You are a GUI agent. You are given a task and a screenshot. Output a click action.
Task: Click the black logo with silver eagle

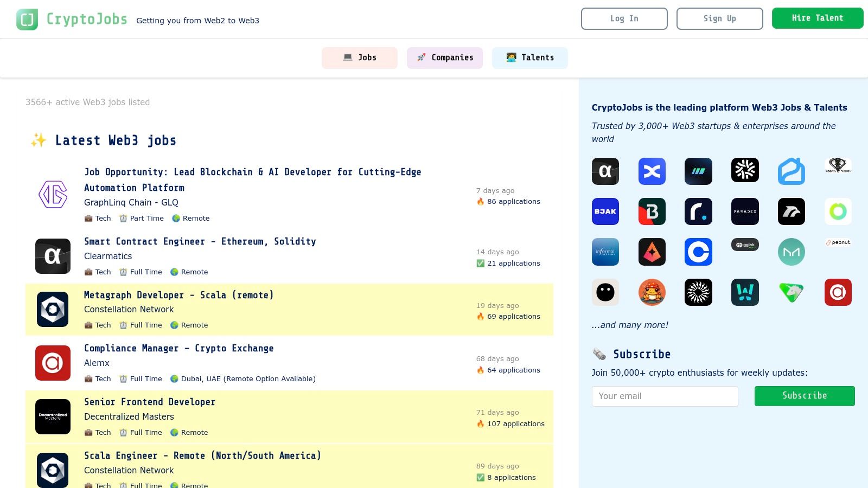pos(792,211)
